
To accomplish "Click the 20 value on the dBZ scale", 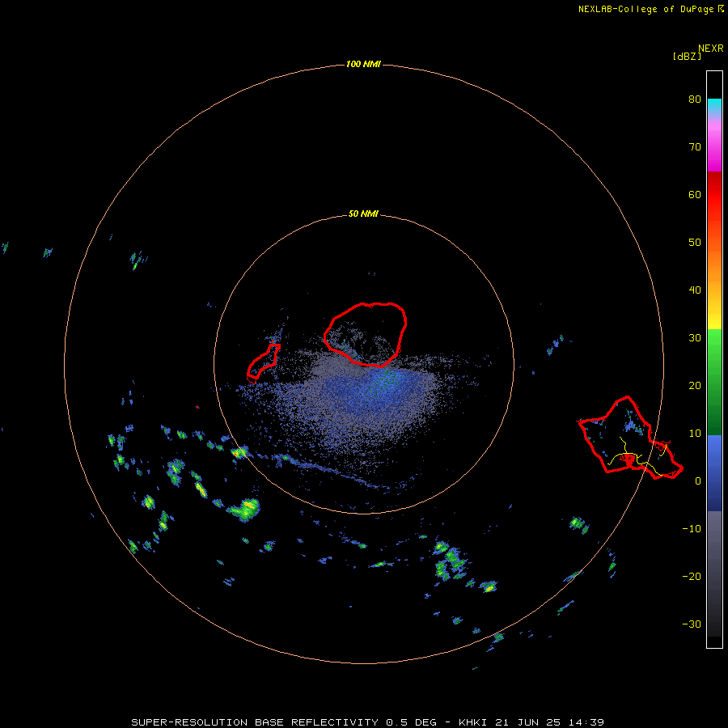I will (x=695, y=385).
